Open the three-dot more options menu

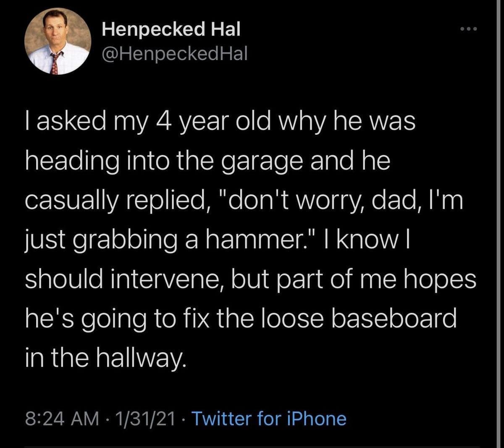469,29
